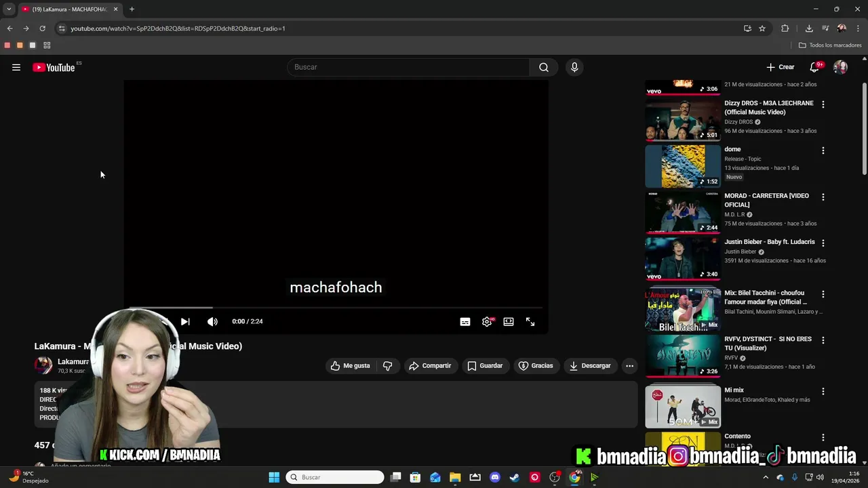Like the video with Me gusta
The height and width of the screenshot is (488, 868).
click(x=351, y=365)
